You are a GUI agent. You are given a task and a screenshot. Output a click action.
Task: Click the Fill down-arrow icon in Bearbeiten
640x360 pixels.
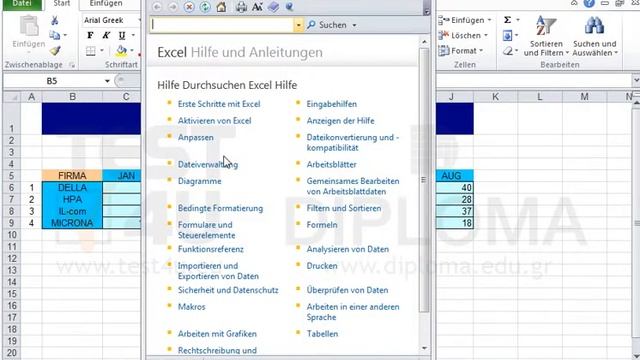tap(507, 36)
